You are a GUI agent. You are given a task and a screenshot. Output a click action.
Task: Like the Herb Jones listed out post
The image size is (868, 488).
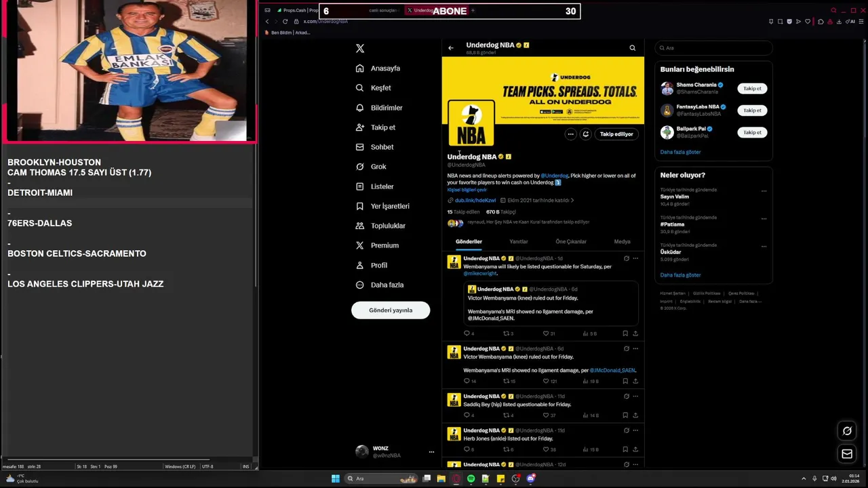(546, 449)
